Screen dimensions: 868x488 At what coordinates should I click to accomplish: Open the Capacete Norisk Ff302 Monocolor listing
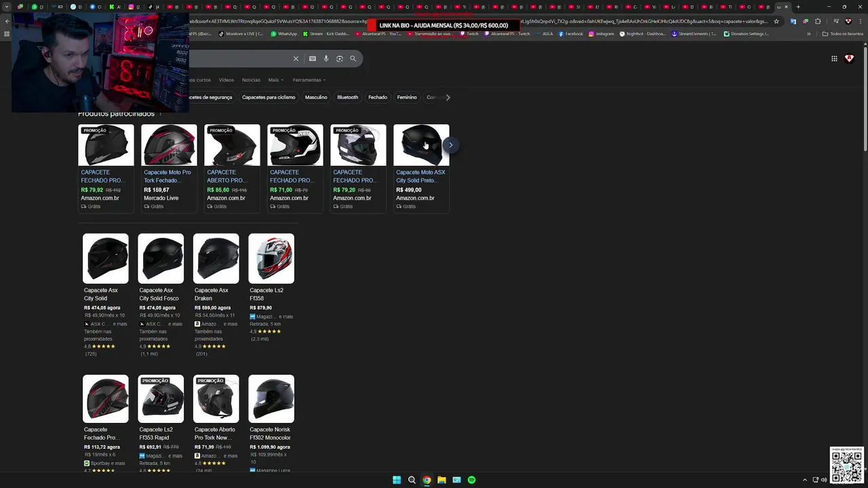[271, 424]
